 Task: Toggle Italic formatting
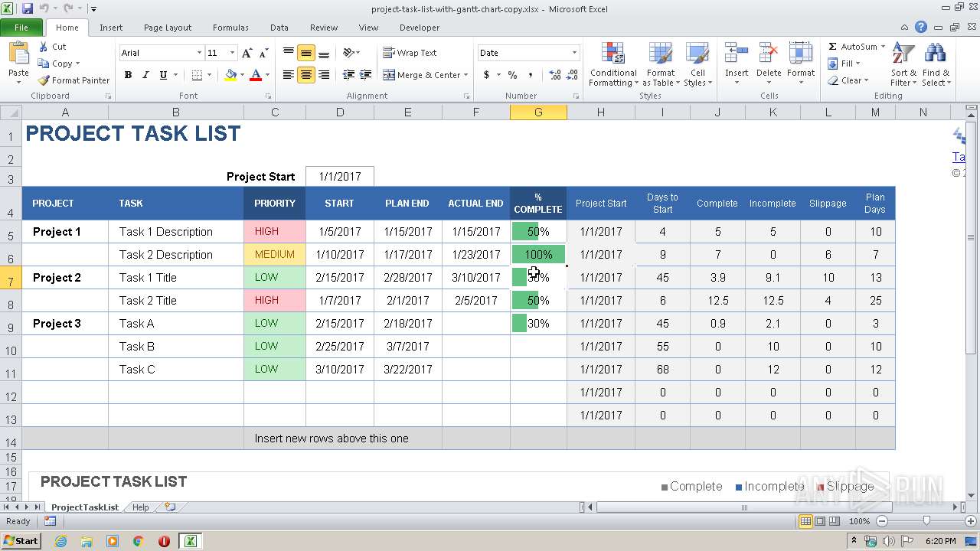(145, 75)
